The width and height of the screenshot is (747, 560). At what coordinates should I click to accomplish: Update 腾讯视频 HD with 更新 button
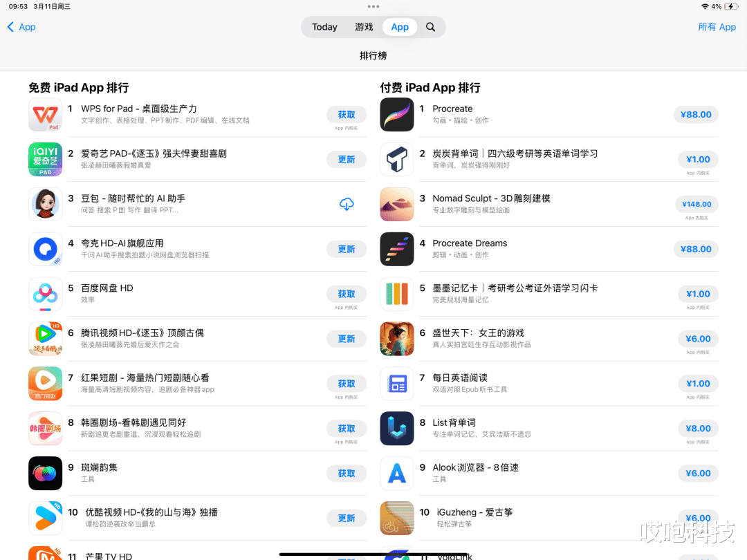(x=347, y=339)
